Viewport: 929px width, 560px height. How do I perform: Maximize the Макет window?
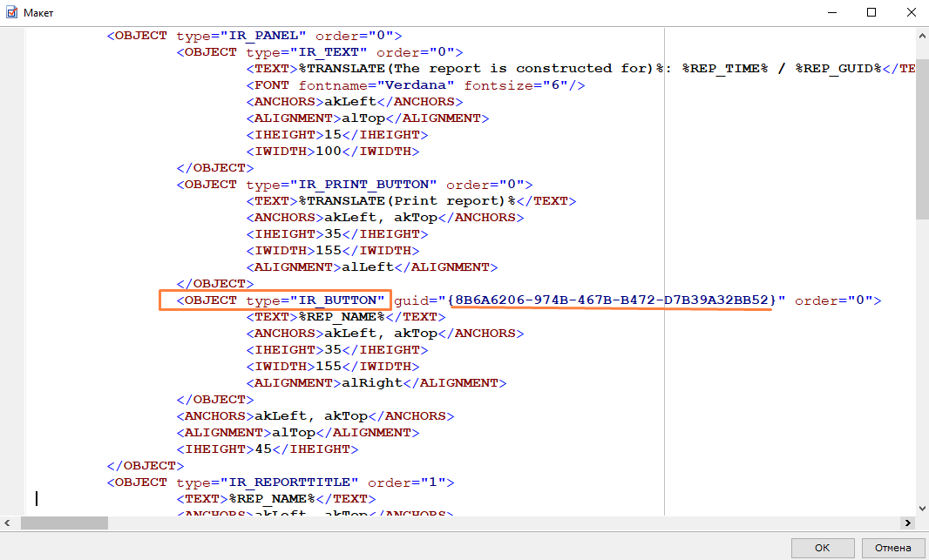click(x=871, y=13)
